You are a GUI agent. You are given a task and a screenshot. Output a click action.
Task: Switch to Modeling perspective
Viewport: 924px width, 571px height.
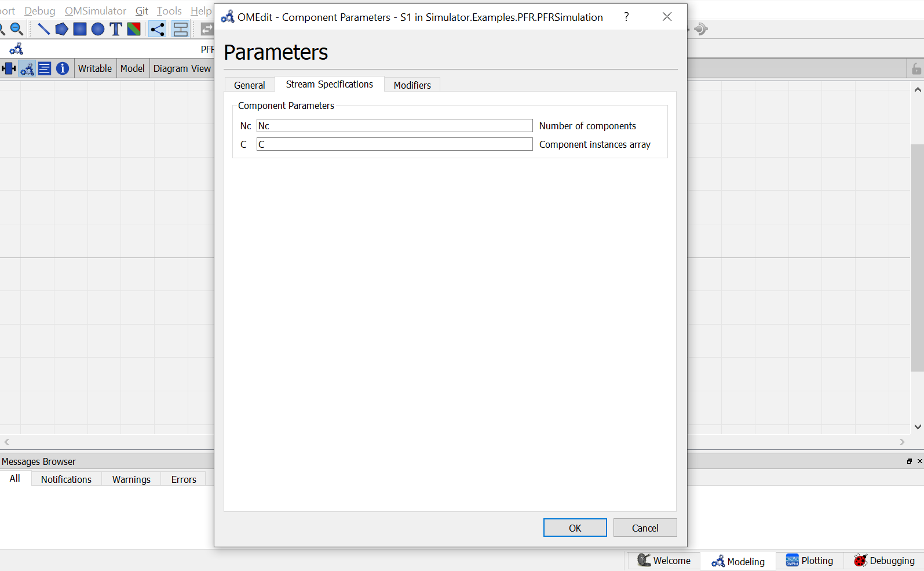click(x=738, y=561)
